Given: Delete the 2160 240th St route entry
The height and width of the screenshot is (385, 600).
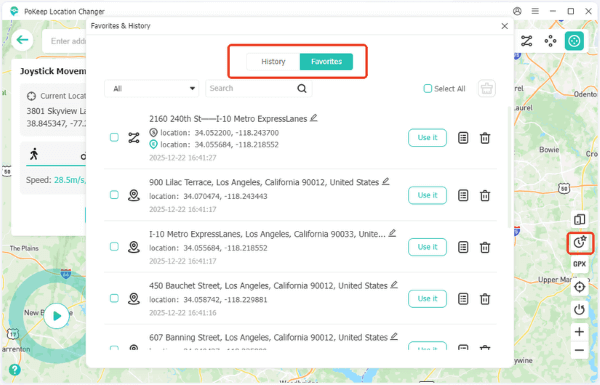Looking at the screenshot, I should click(485, 138).
